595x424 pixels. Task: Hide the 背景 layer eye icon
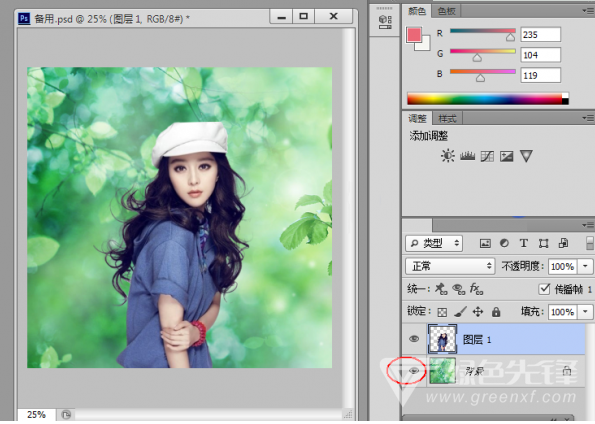414,371
